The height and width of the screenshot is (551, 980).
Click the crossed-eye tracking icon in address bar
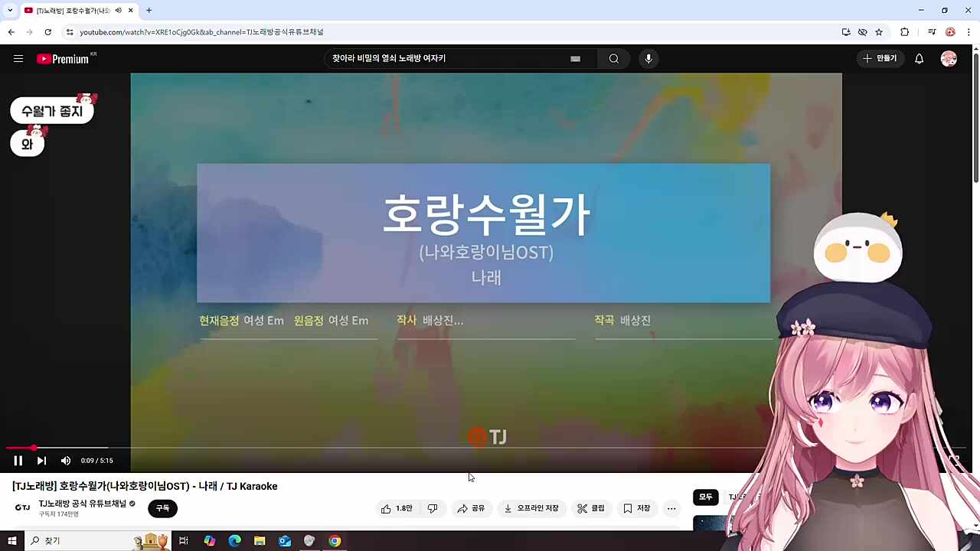tap(862, 32)
